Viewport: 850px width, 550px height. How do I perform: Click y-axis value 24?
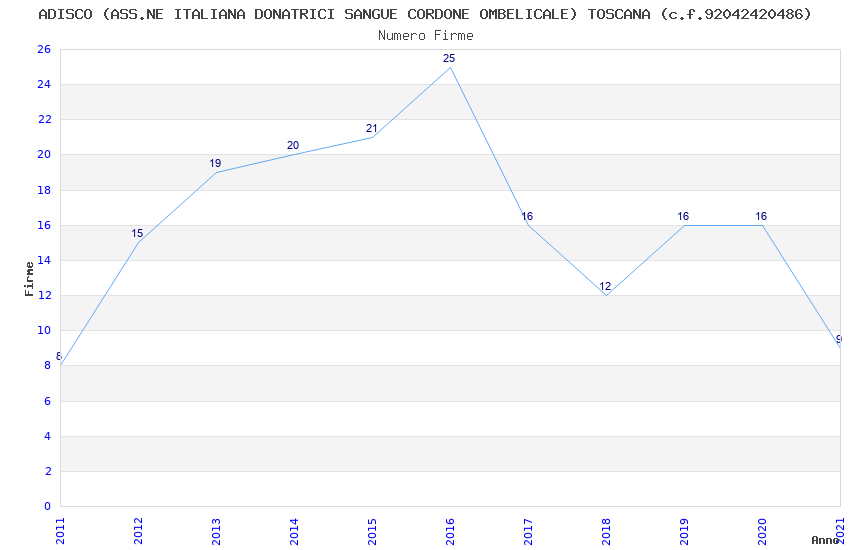[44, 84]
